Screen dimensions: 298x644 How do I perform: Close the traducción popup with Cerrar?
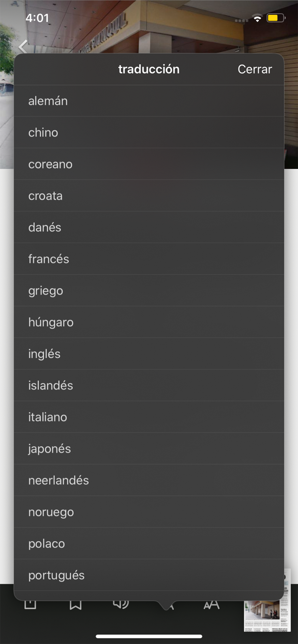point(255,69)
